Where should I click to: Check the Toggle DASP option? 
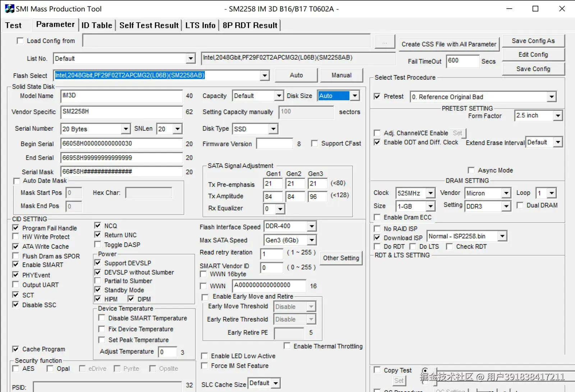click(97, 244)
